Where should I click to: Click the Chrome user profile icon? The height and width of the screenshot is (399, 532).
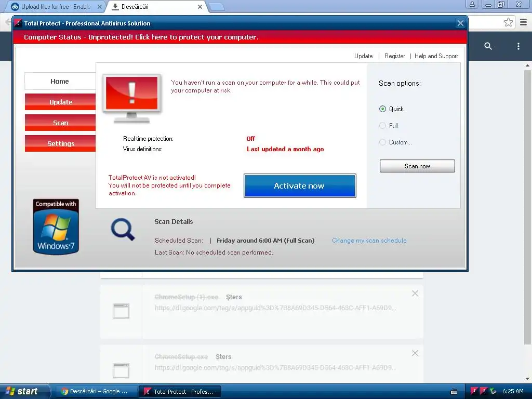[472, 4]
